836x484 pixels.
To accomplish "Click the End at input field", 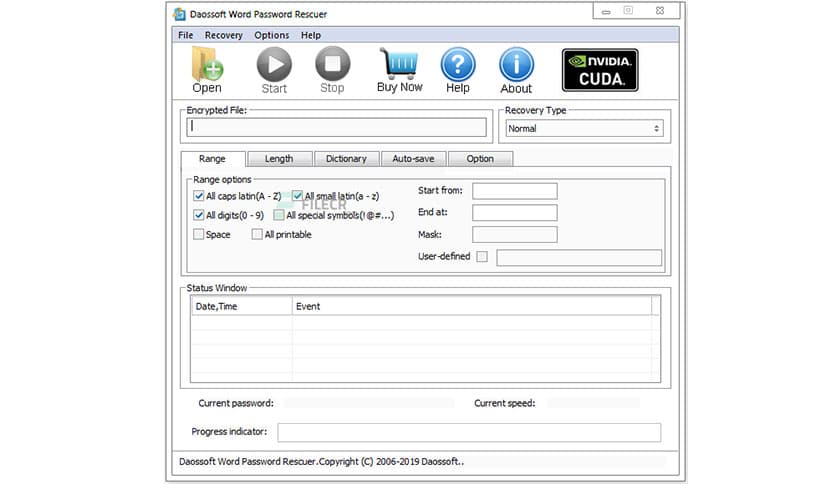I will 515,213.
